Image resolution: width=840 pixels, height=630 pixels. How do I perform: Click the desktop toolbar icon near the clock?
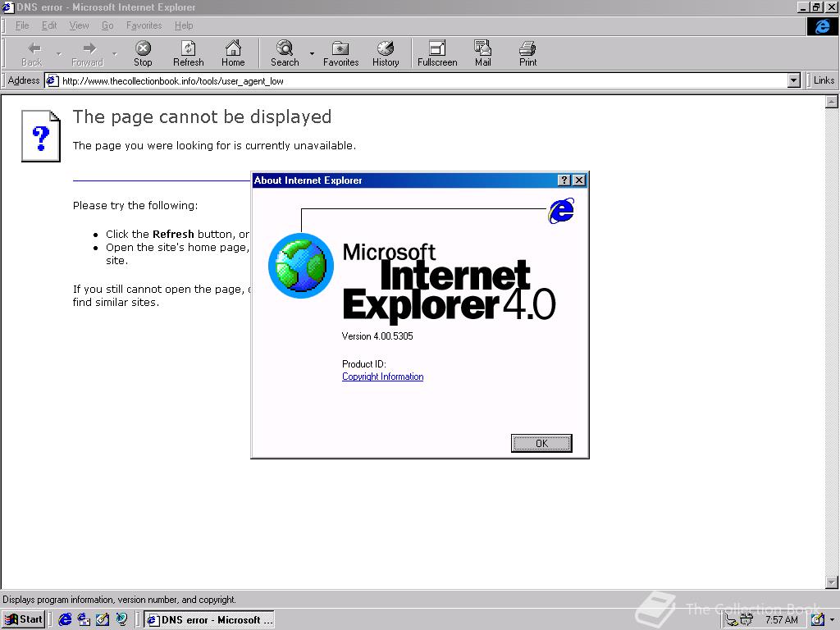(x=818, y=620)
